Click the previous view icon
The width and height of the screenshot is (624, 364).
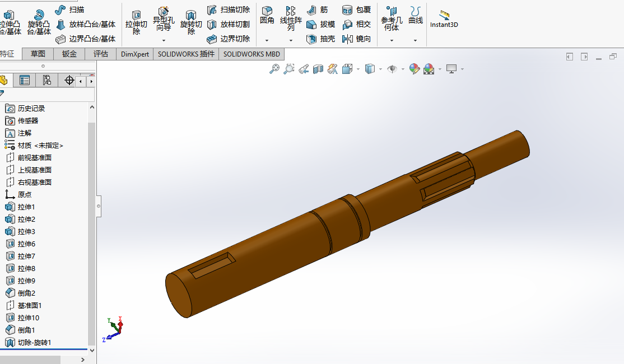point(304,69)
